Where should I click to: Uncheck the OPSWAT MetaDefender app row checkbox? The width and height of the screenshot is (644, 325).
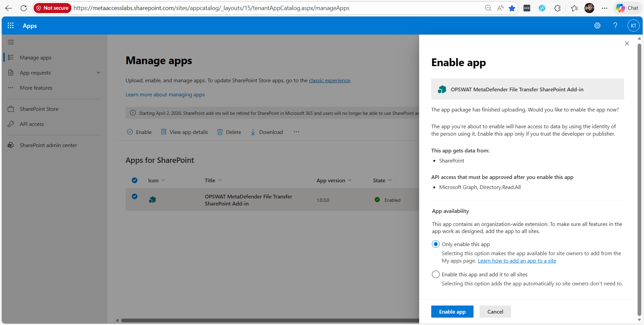point(135,196)
